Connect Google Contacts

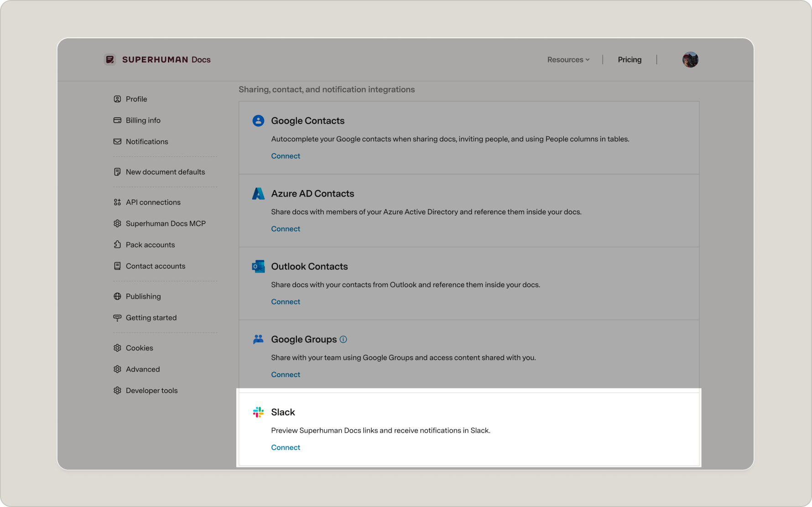point(286,156)
